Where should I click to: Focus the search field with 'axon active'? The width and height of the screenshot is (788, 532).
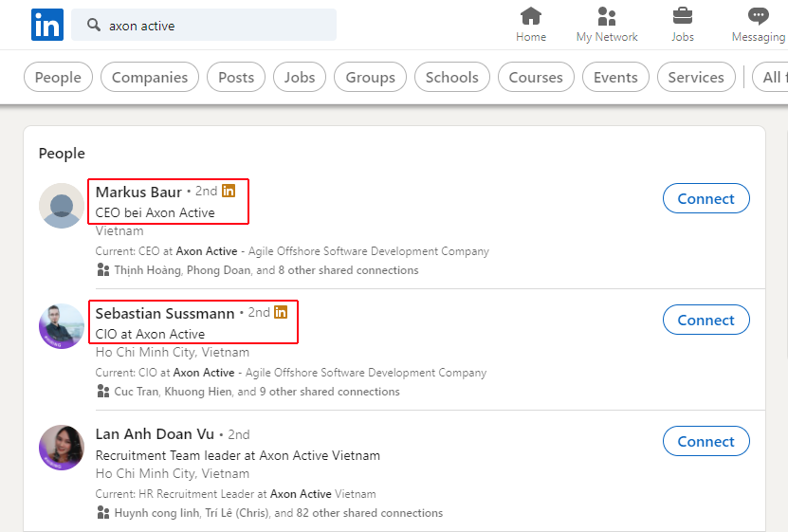coord(204,25)
